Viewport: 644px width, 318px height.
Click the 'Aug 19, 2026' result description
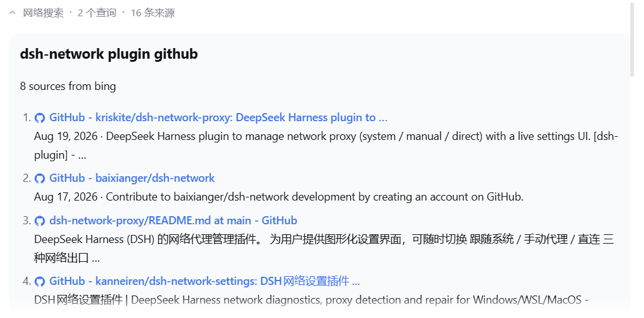(x=326, y=146)
